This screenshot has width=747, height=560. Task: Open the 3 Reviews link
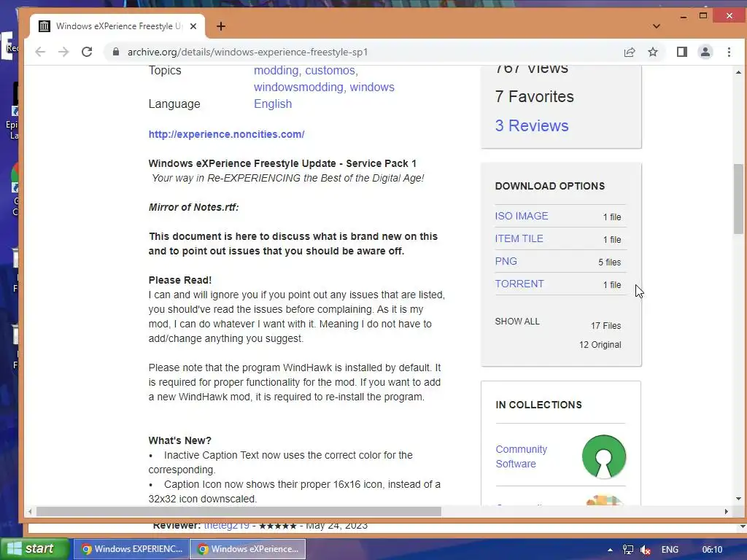pos(532,125)
